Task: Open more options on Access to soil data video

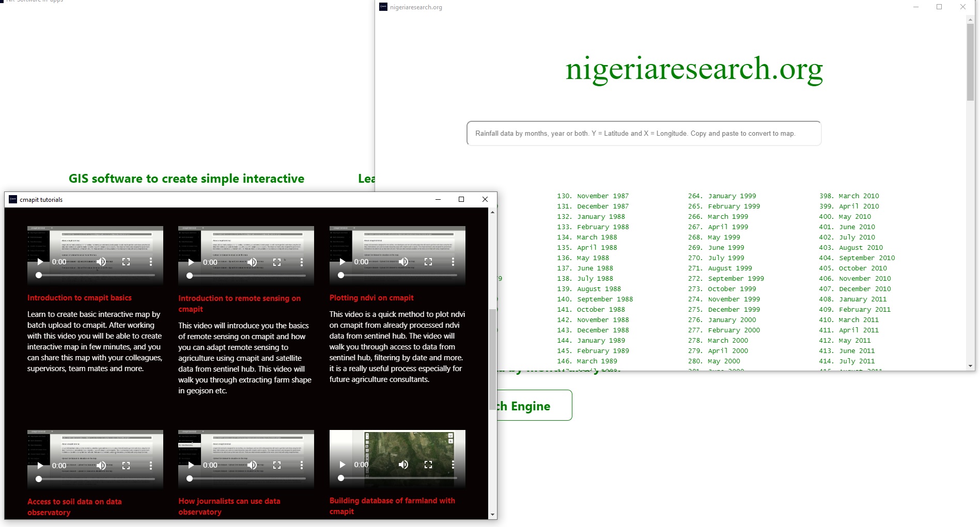Action: [x=151, y=466]
